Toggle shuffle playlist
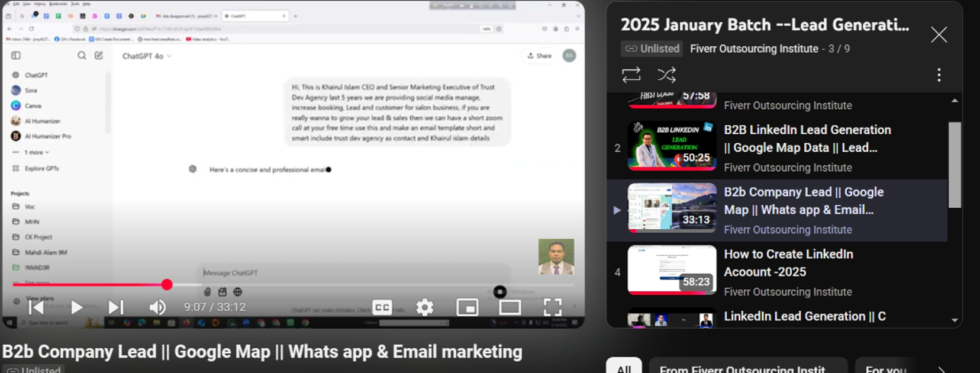This screenshot has height=373, width=980. [666, 75]
